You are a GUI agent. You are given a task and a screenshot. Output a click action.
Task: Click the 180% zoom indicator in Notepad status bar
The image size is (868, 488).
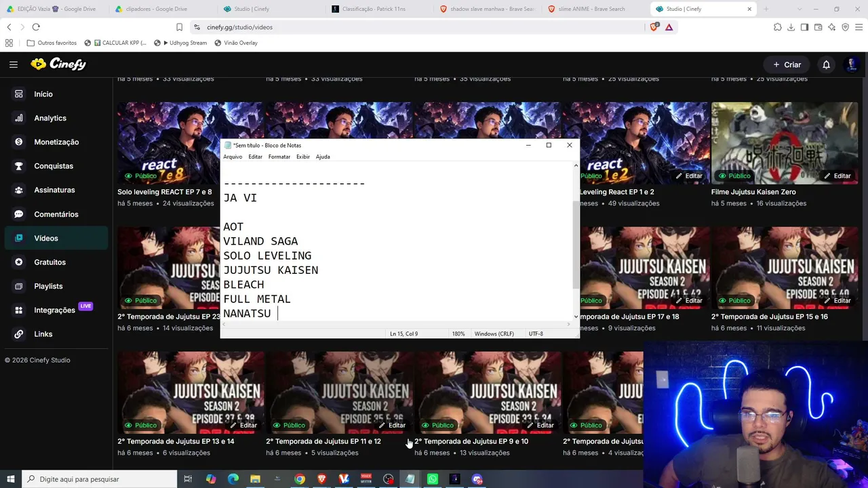point(458,333)
